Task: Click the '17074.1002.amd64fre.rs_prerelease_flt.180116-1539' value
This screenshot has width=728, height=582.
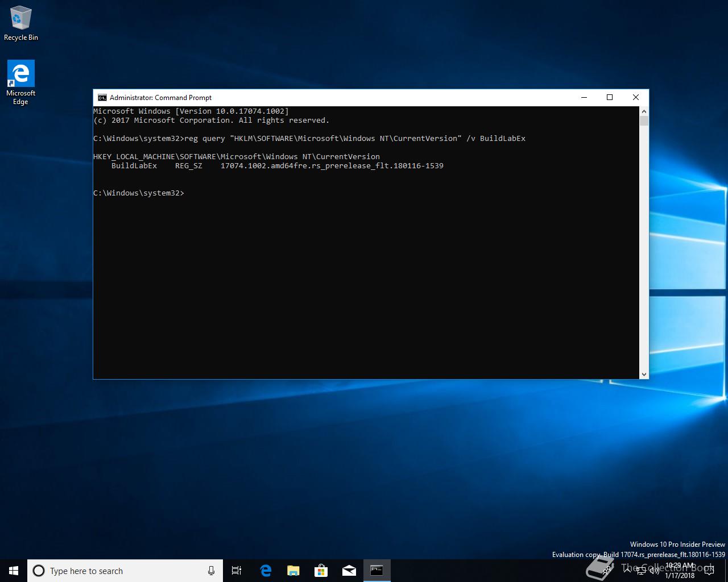Action: tap(332, 166)
